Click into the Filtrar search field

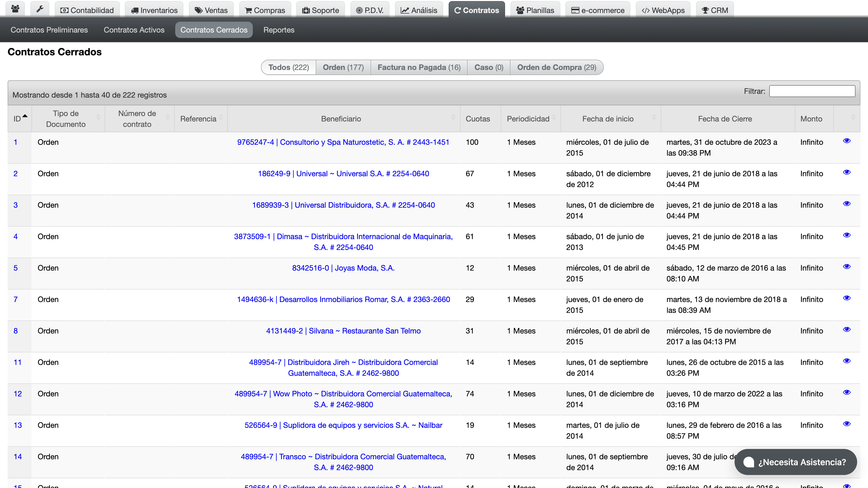(812, 91)
